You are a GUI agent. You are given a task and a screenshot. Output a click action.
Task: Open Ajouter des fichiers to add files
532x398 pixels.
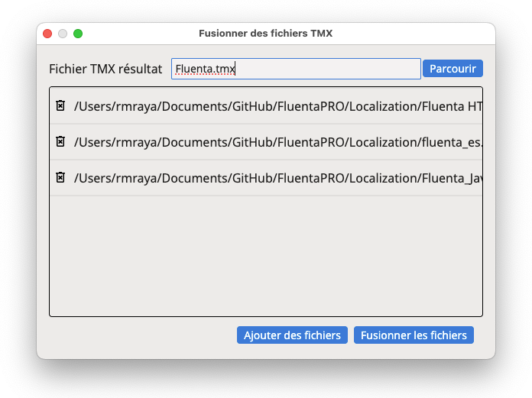coord(292,335)
